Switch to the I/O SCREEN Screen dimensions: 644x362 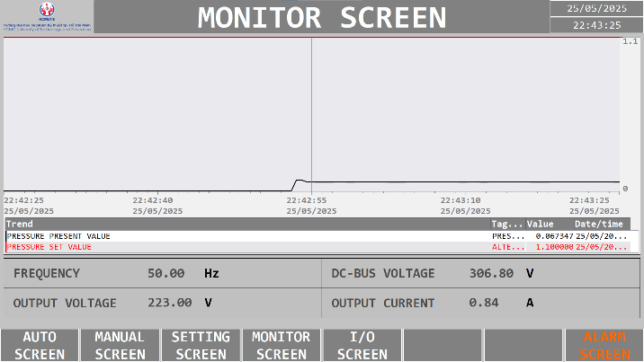coord(362,345)
